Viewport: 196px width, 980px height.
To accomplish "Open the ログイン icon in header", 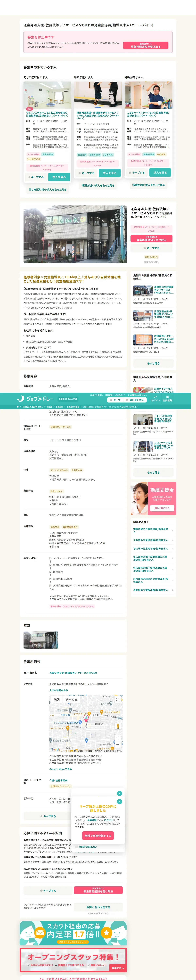I will pyautogui.click(x=155, y=399).
